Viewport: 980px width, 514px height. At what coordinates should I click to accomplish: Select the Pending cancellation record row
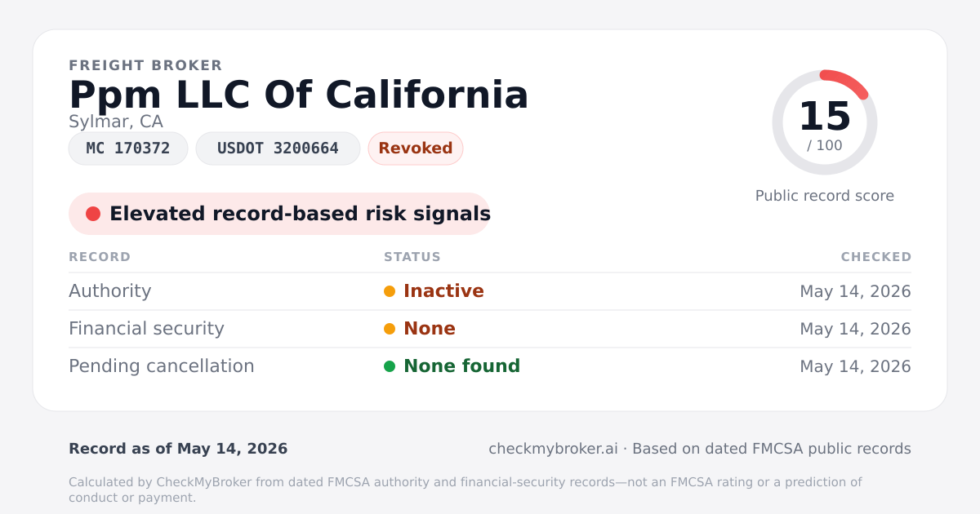point(490,366)
